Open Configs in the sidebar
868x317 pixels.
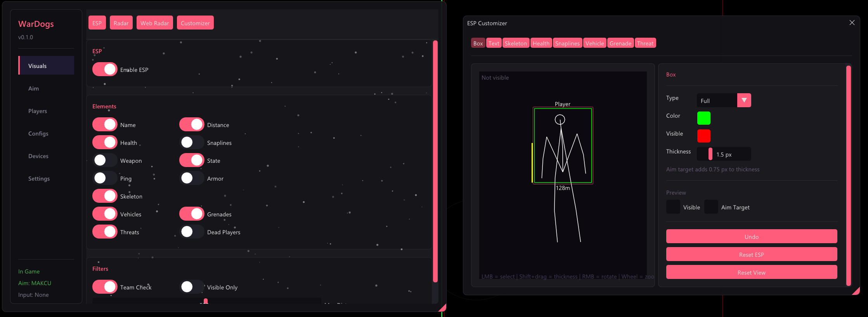[x=46, y=133]
